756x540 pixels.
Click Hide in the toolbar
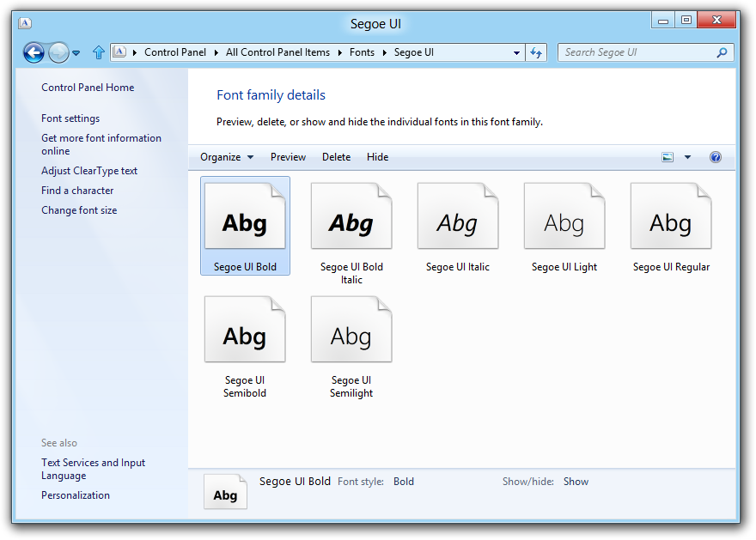click(x=377, y=157)
